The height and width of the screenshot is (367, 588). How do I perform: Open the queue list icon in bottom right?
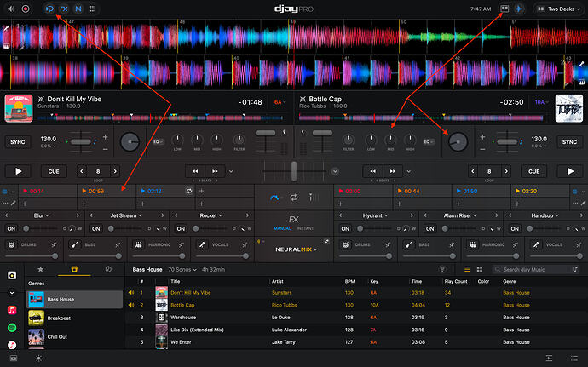click(574, 358)
